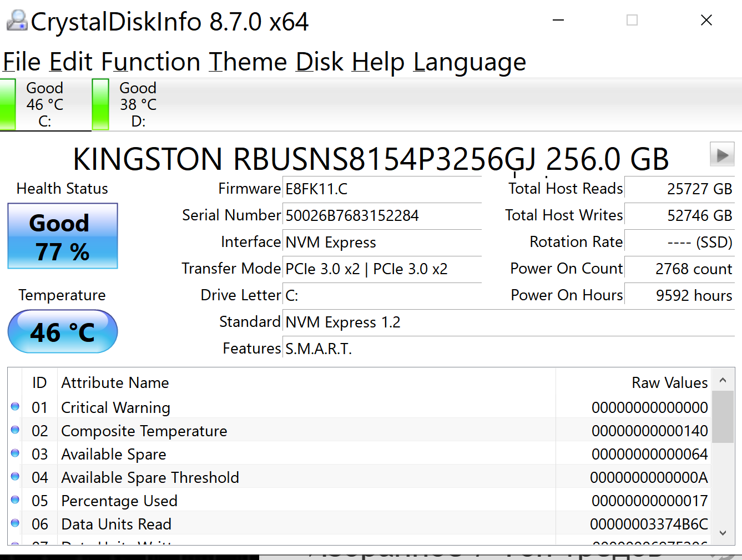Select the Critical Warning attribute name

tap(115, 407)
